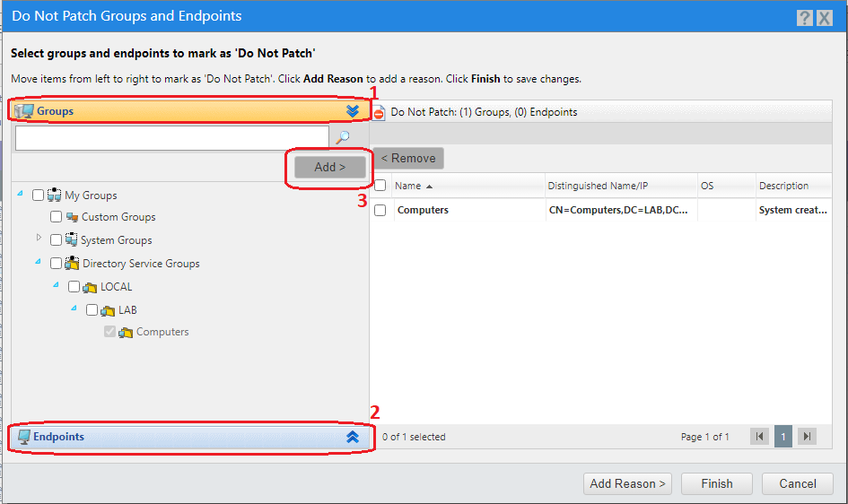Click the Groups panel computer icon
Viewport: 848px width, 504px height.
point(24,110)
